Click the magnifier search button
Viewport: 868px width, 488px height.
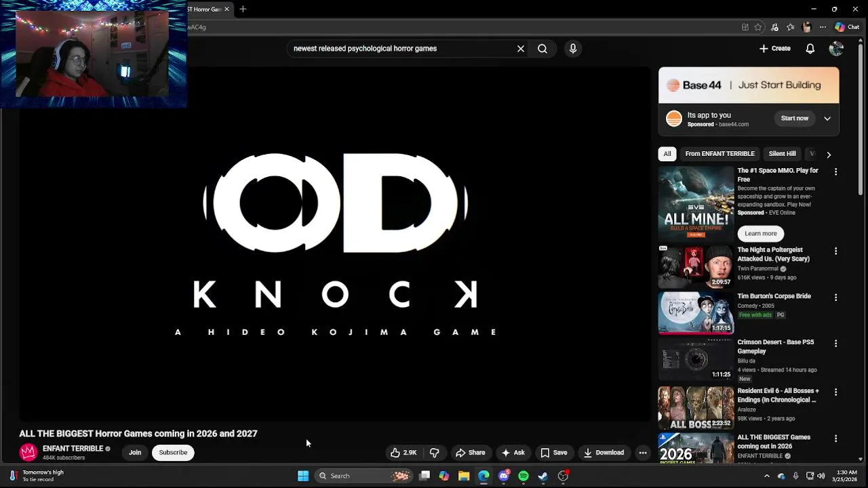point(542,49)
